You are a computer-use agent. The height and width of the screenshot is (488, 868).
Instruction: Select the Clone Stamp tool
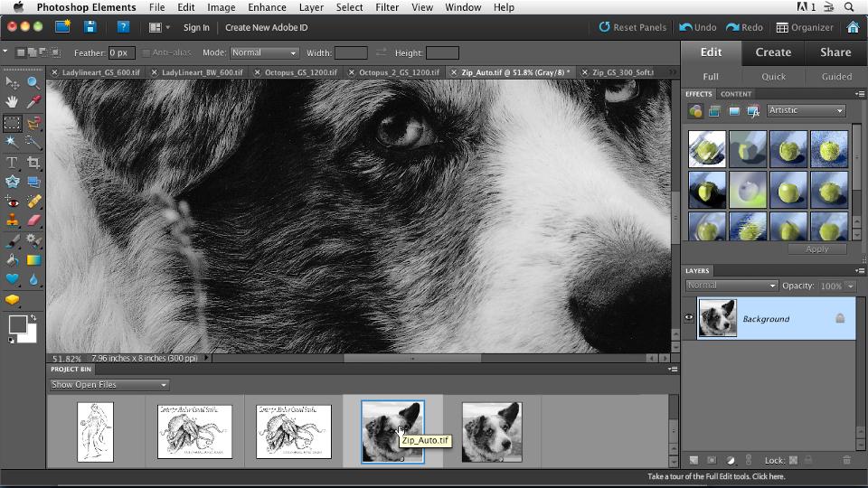click(12, 221)
